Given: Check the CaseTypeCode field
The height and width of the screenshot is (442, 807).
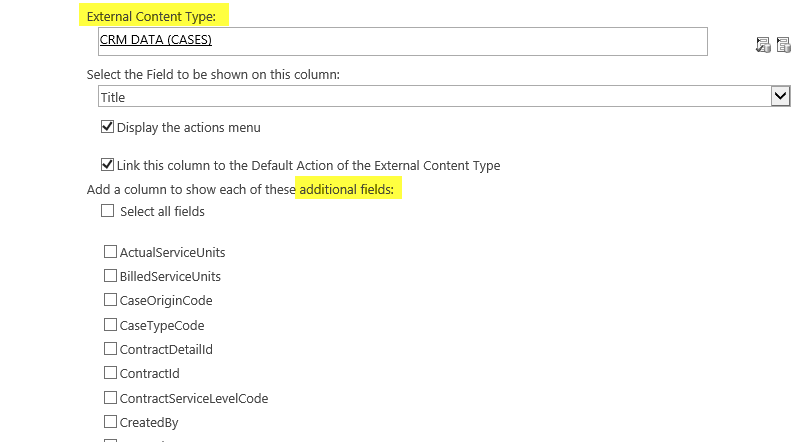Looking at the screenshot, I should [x=110, y=325].
